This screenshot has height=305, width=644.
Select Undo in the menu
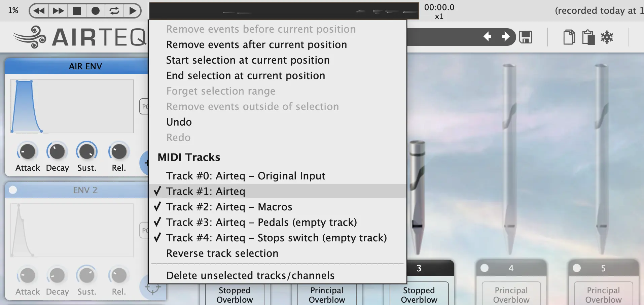(x=278, y=122)
